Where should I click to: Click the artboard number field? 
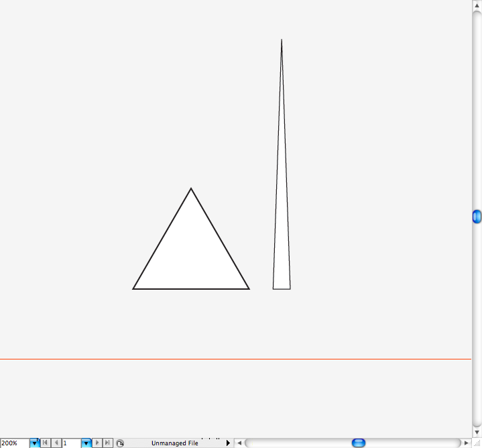[x=72, y=443]
